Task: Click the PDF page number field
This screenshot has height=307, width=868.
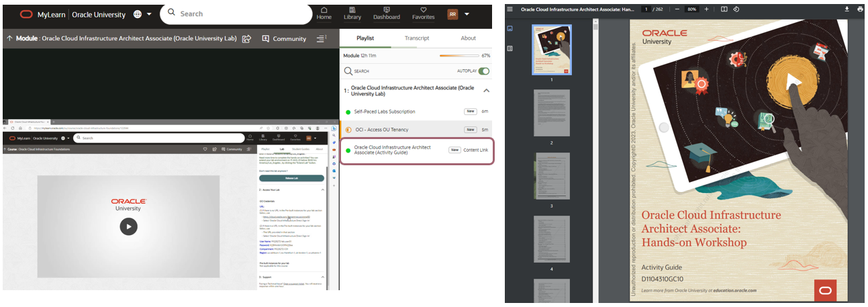Action: (645, 9)
